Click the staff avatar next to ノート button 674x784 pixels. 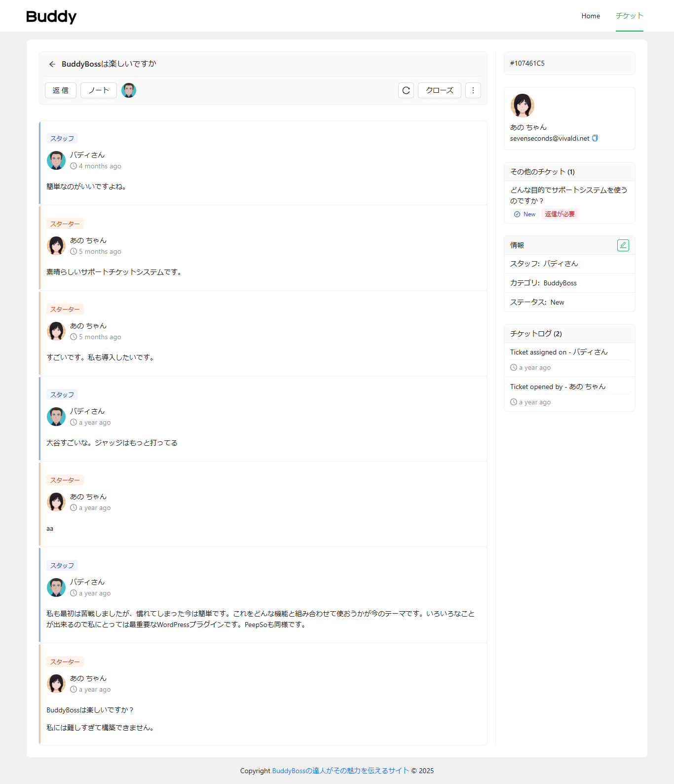pyautogui.click(x=129, y=90)
